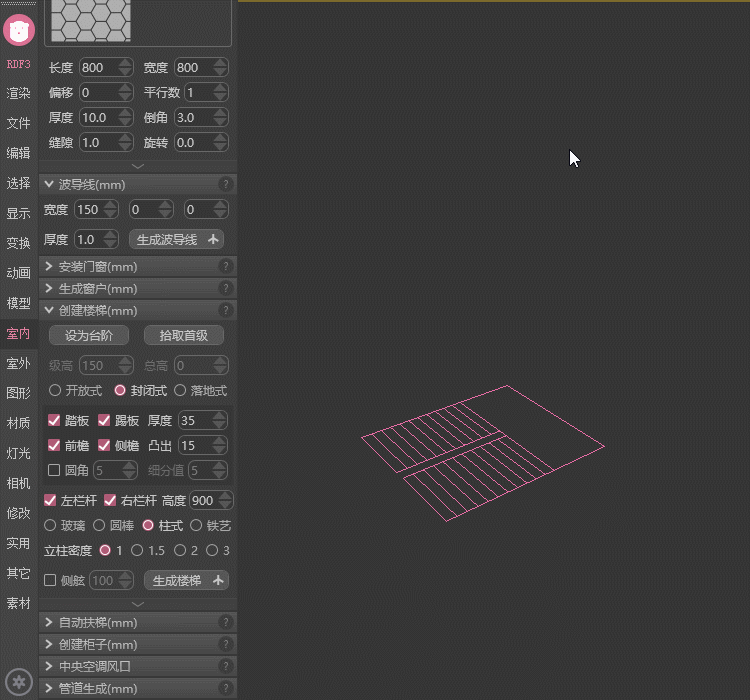Click stepper arrows of 倒角 field showing 3.0
This screenshot has width=750, height=700.
coord(221,117)
